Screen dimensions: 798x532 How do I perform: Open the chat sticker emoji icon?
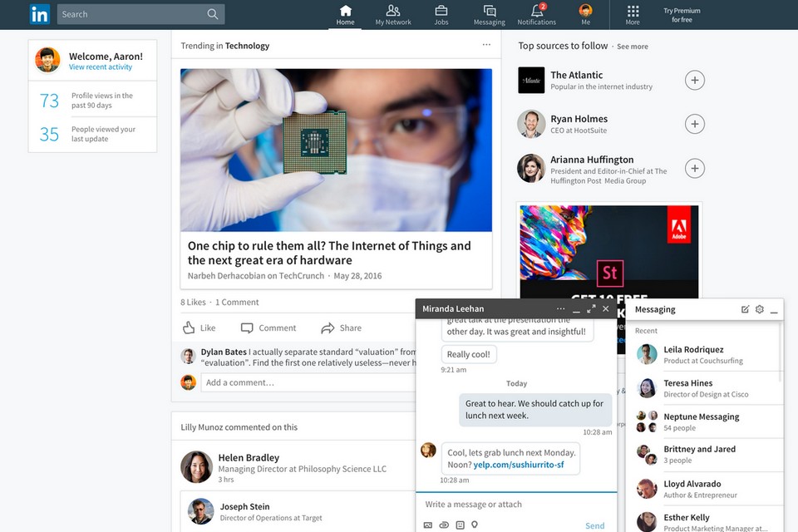click(460, 525)
